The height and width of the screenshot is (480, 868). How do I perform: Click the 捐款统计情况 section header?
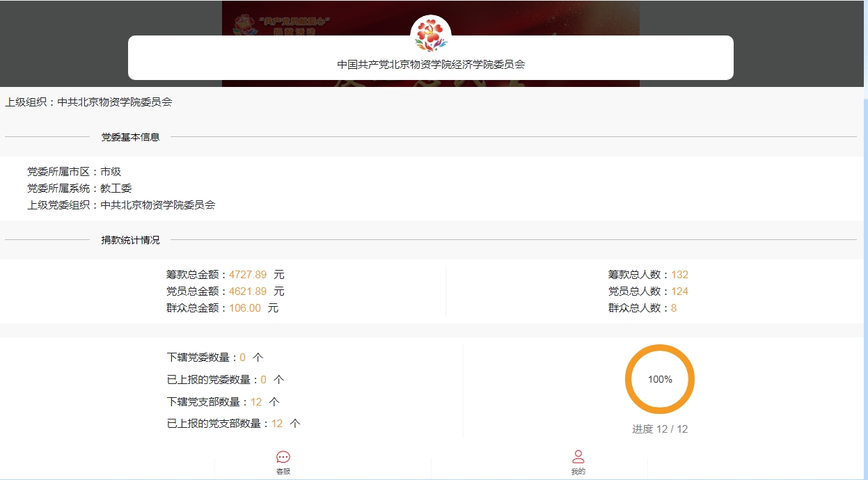pyautogui.click(x=131, y=240)
